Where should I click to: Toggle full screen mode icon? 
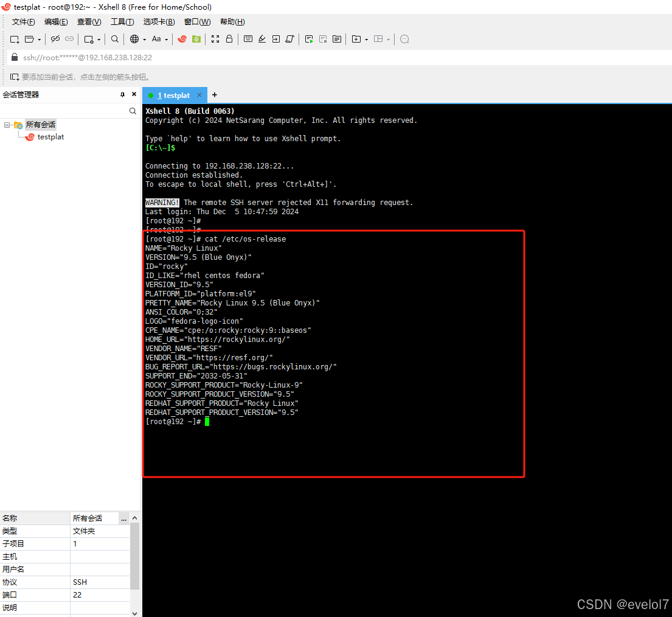pyautogui.click(x=215, y=39)
